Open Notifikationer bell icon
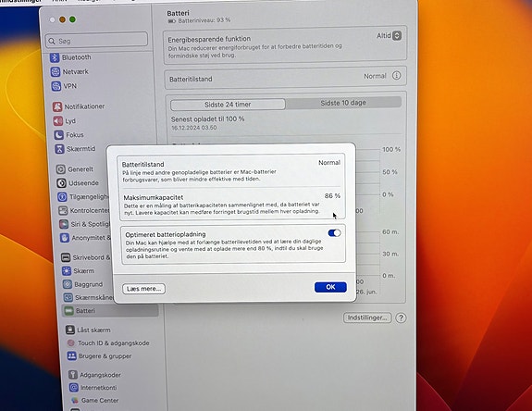 (57, 106)
